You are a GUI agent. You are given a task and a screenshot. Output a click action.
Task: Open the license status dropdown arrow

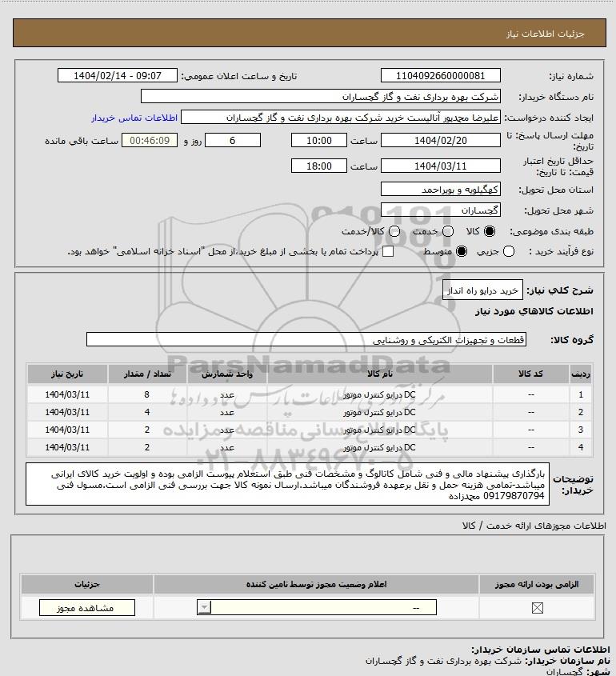204,608
